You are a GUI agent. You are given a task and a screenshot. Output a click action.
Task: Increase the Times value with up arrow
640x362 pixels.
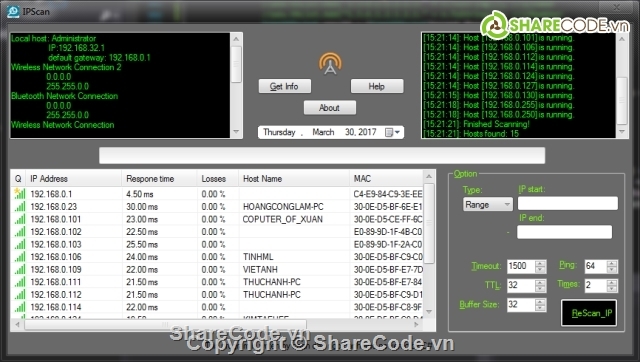coord(612,282)
